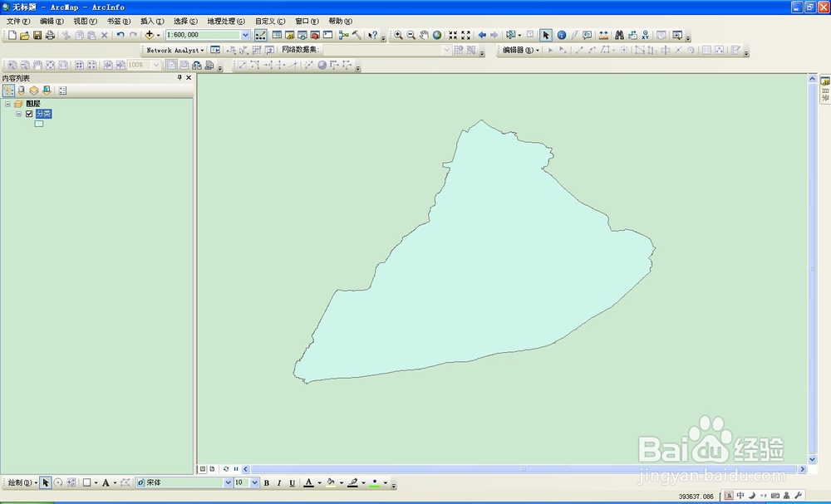Open the Table of Contents window icon
This screenshot has width=831, height=504.
click(277, 35)
